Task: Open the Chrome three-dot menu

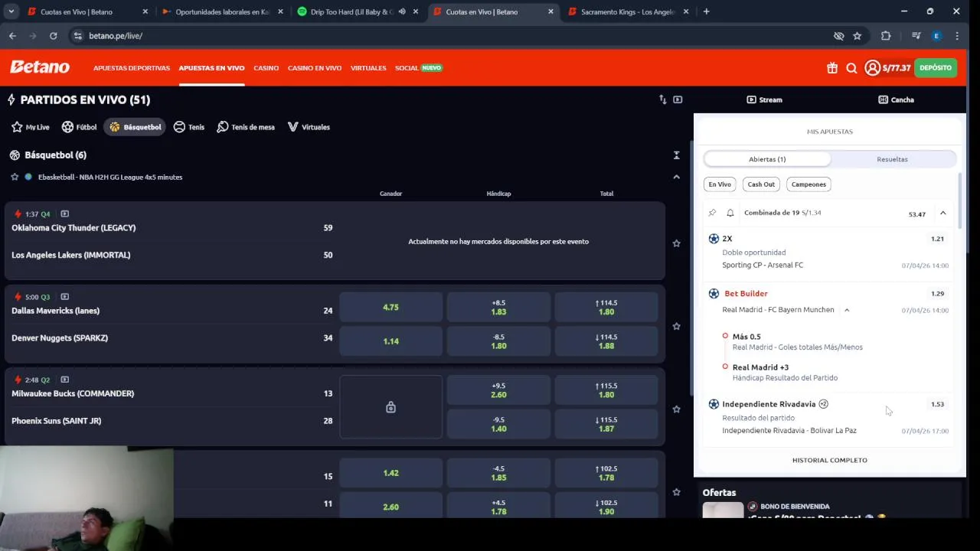Action: tap(957, 35)
